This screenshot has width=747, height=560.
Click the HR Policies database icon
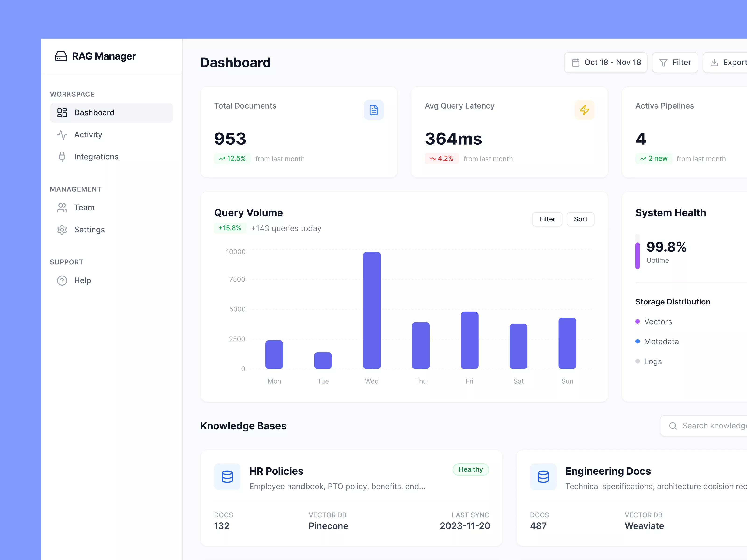tap(227, 477)
